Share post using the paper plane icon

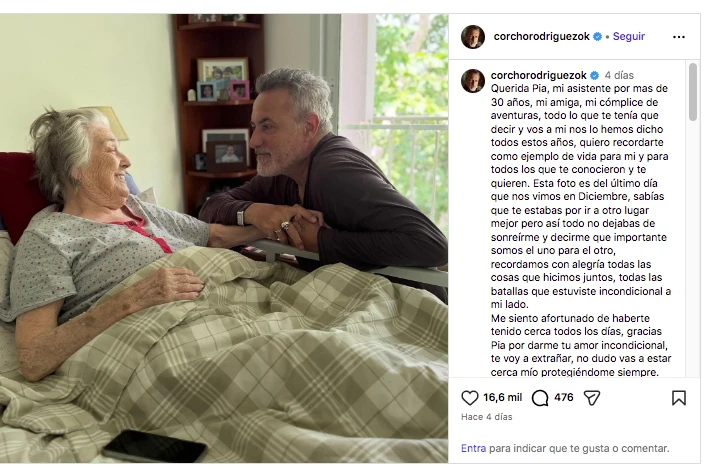[592, 398]
